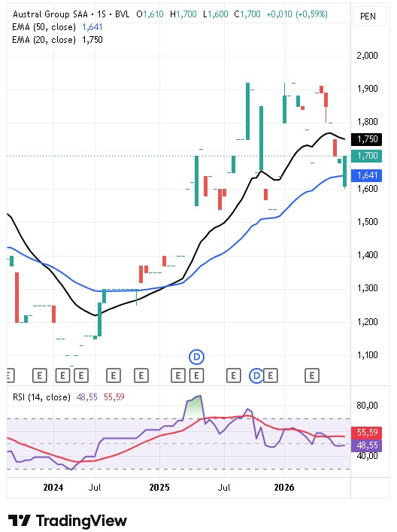397x532 pixels.
Task: Click the dividend D marker near late 2025
Action: tap(256, 375)
